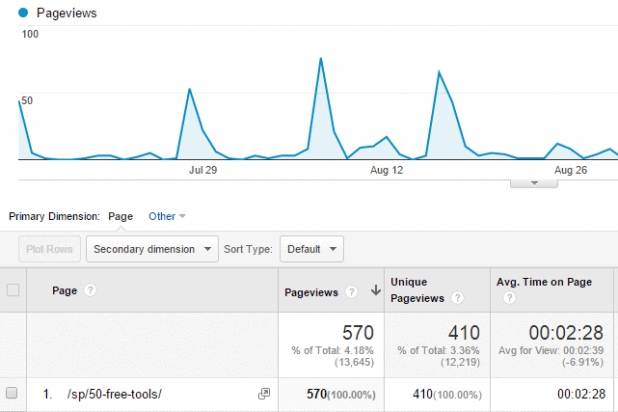Open the help icon next to Pageviews column
Viewport: 618px width, 412px height.
[351, 292]
